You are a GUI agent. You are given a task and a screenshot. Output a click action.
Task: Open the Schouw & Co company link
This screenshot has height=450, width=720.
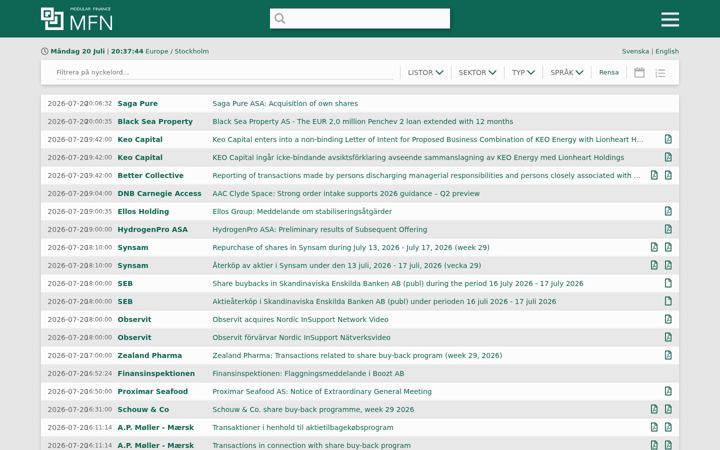[x=143, y=409]
